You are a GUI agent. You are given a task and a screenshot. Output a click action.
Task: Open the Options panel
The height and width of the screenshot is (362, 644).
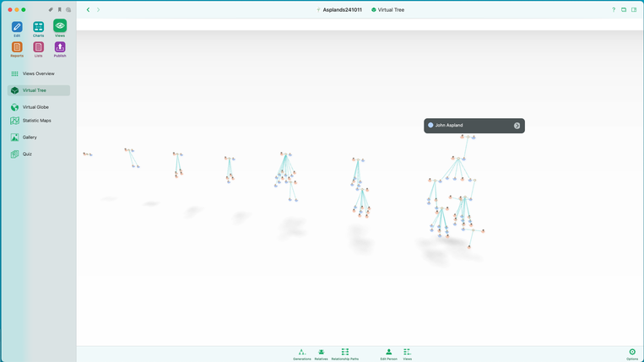(632, 354)
